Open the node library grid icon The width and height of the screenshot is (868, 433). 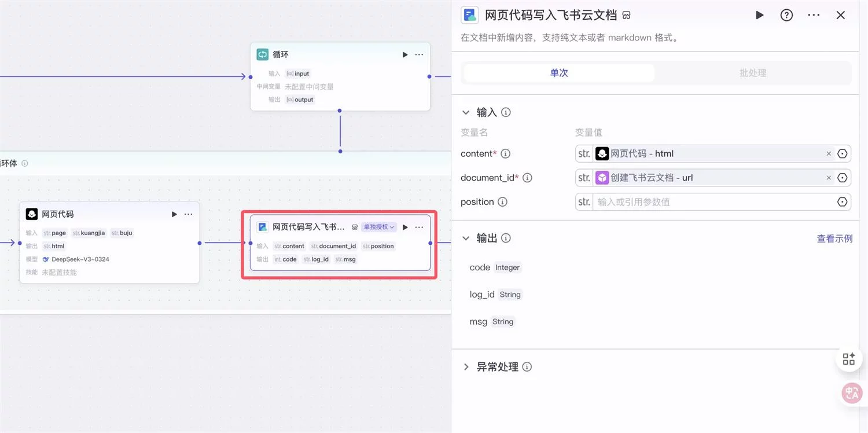pyautogui.click(x=848, y=358)
